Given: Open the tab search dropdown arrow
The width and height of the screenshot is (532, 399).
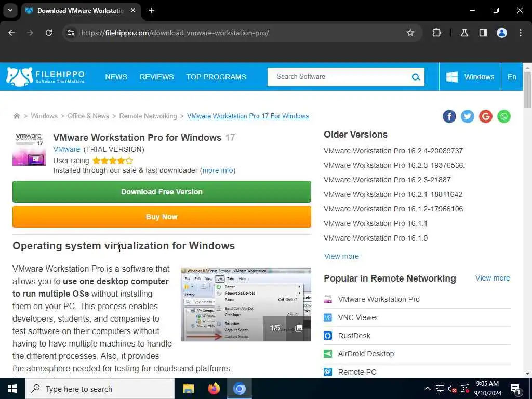Looking at the screenshot, I should (x=10, y=10).
